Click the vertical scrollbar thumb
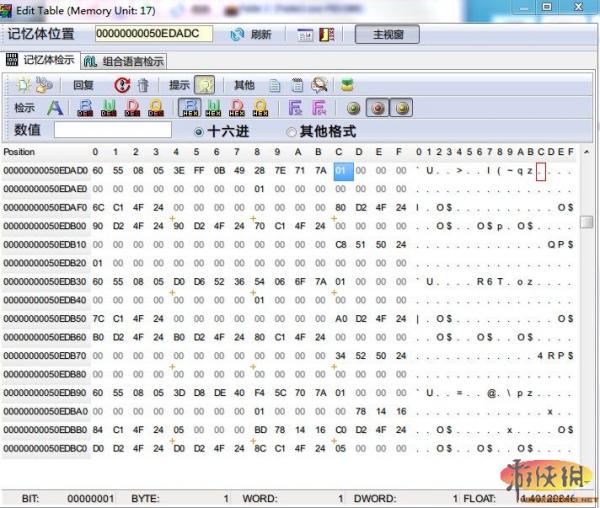This screenshot has height=508, width=600. tap(587, 222)
